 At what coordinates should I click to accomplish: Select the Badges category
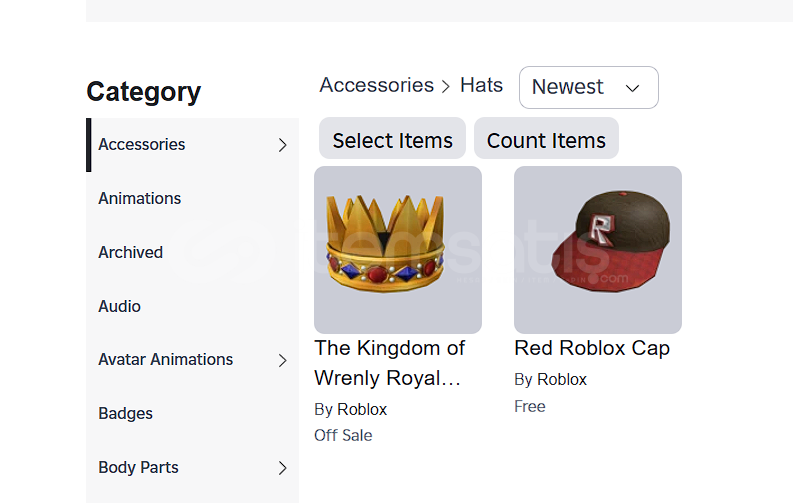click(x=126, y=413)
